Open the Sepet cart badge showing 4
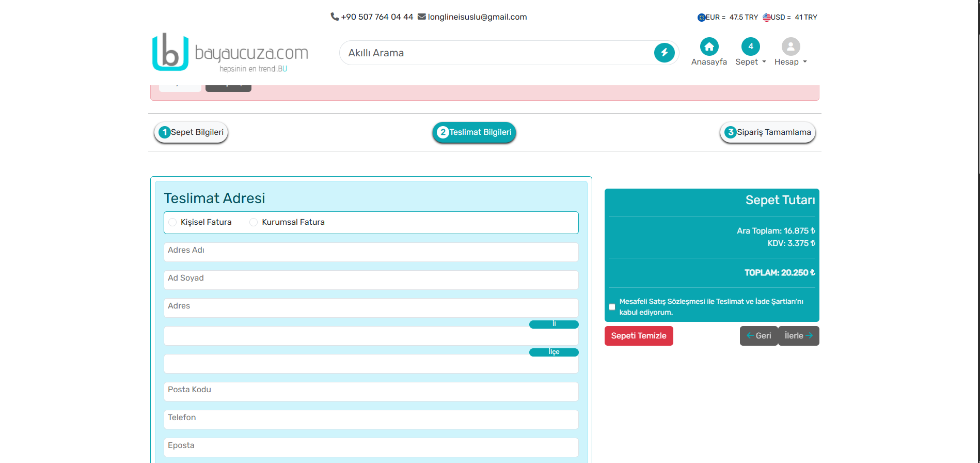This screenshot has width=980, height=463. click(x=751, y=47)
